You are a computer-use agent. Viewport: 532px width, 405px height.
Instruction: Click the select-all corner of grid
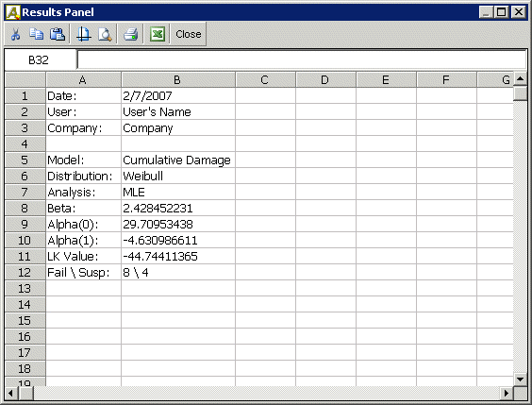(x=25, y=80)
